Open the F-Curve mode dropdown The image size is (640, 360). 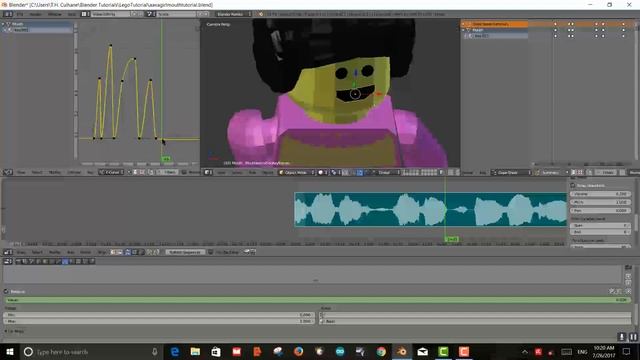pos(111,172)
